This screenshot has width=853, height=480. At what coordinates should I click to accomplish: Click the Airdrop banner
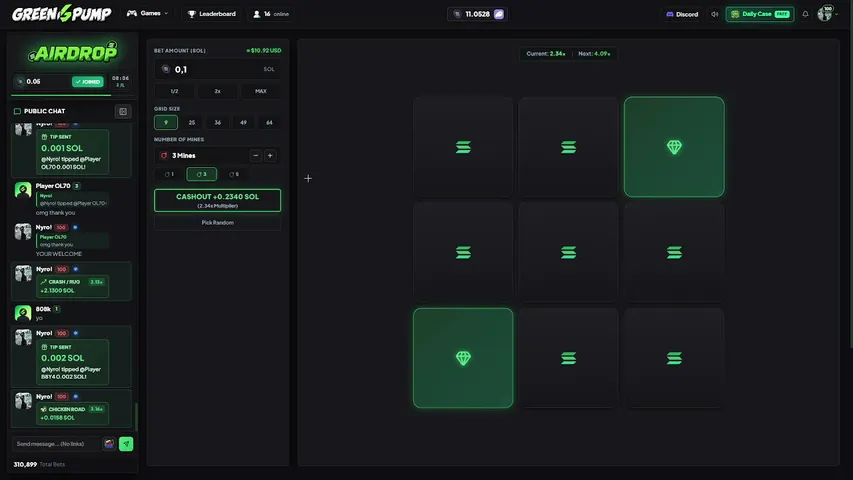click(72, 52)
